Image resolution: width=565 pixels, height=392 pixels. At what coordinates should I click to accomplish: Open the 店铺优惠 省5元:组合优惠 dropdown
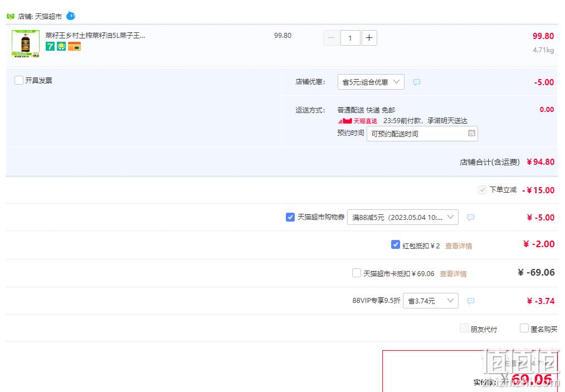[371, 82]
